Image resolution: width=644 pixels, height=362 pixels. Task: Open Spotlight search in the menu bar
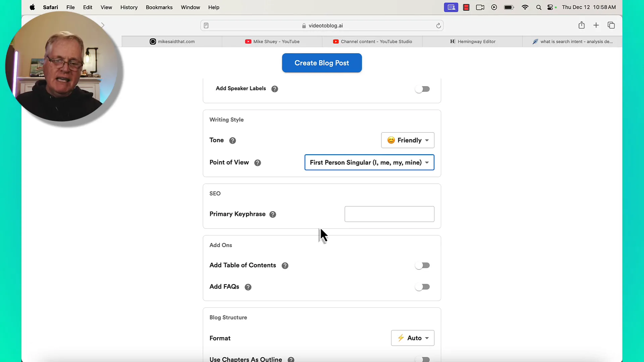539,7
